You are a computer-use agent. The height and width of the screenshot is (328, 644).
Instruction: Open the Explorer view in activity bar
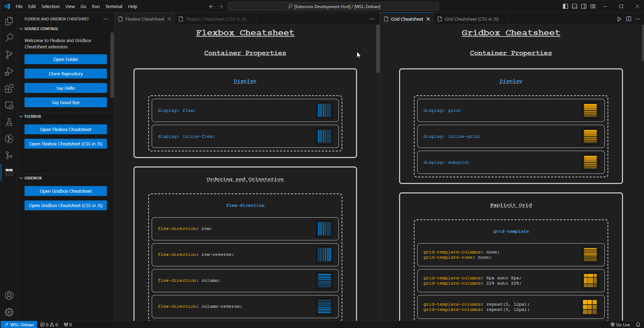point(9,21)
